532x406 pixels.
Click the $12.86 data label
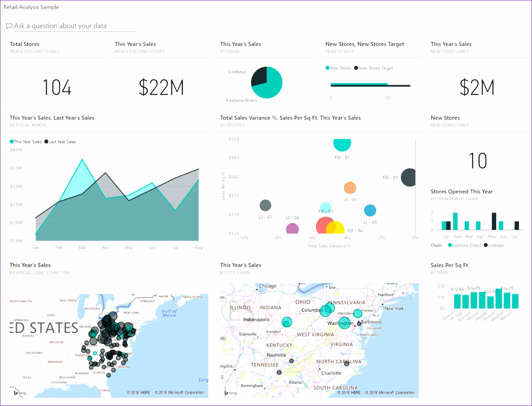(x=457, y=289)
